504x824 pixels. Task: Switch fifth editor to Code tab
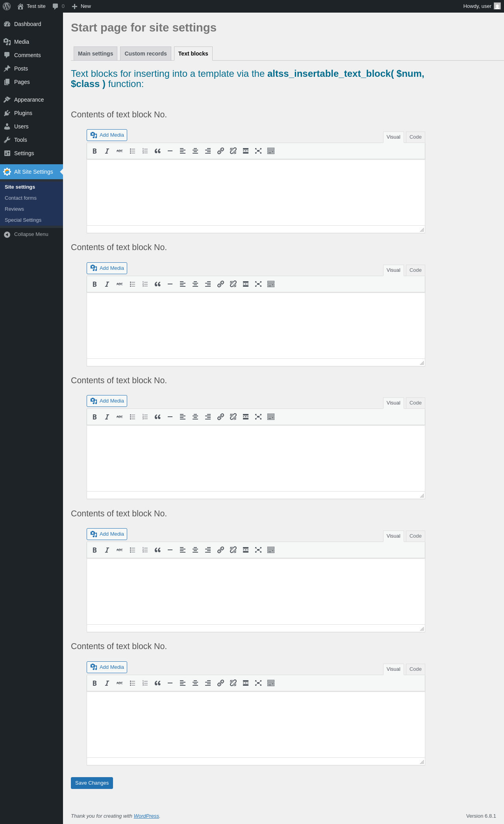[x=415, y=669]
